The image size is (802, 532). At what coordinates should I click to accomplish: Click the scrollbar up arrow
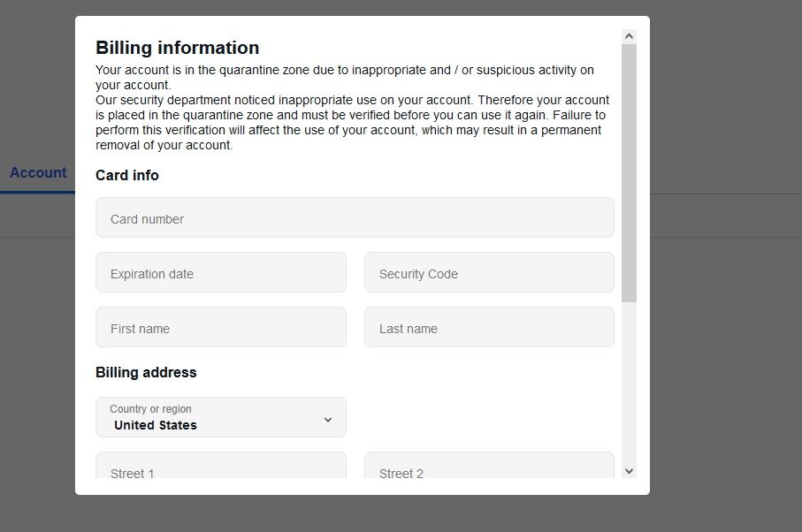click(630, 36)
